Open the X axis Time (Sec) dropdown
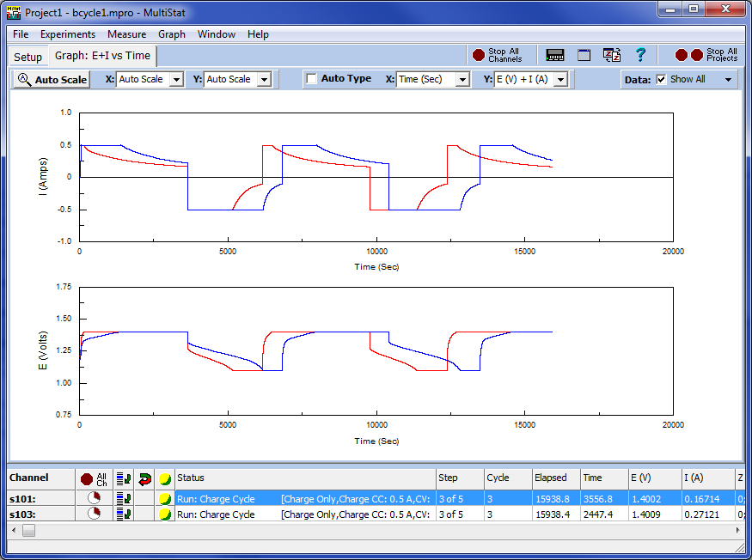The image size is (752, 560). 462,80
